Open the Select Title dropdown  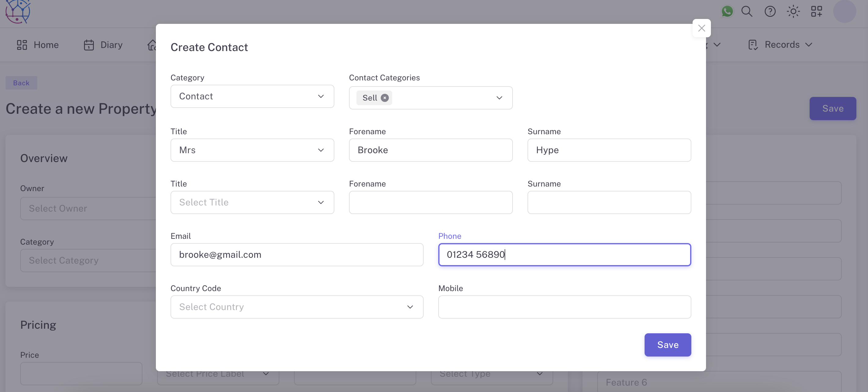tap(252, 202)
